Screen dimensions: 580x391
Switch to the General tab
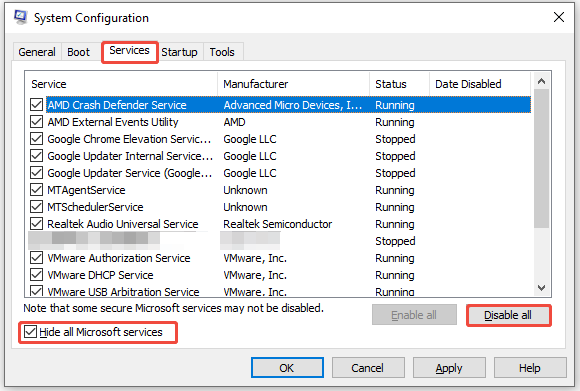[x=37, y=52]
